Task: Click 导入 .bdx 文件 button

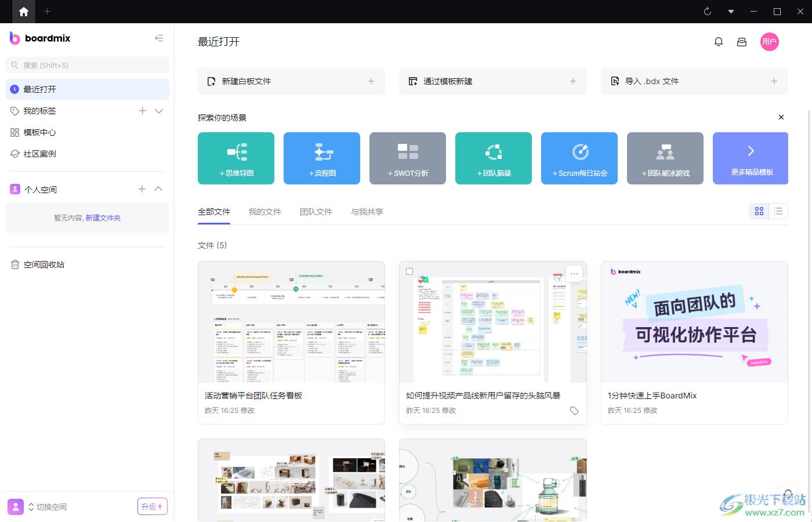Action: pos(694,81)
